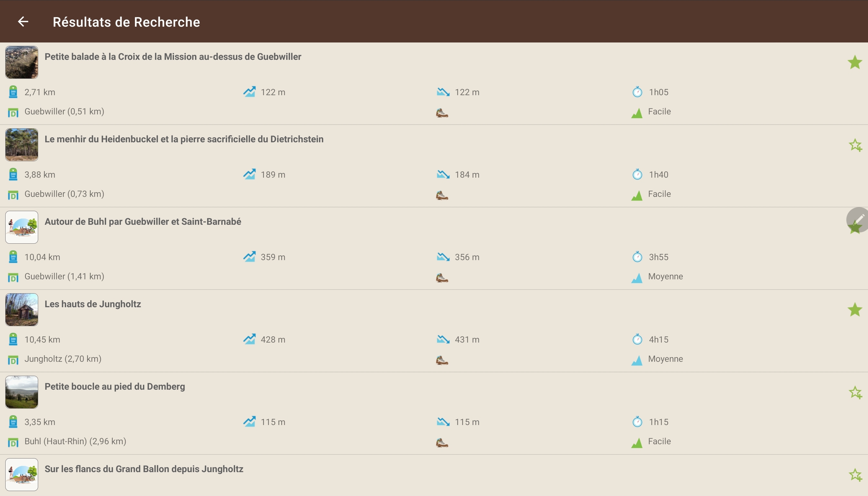868x496 pixels.
Task: Click descent value '115 m' in Demberg row
Action: (x=467, y=422)
